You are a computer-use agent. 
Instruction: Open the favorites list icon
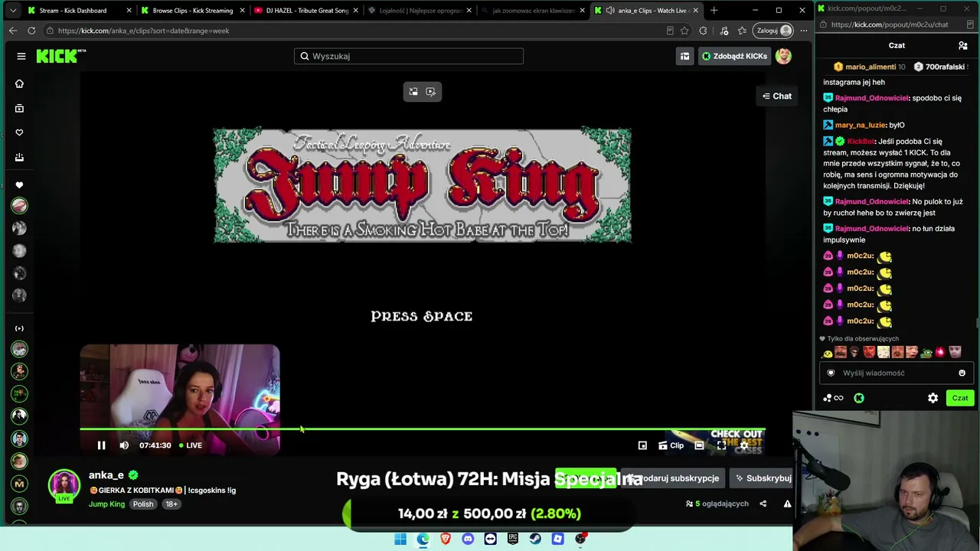(742, 31)
